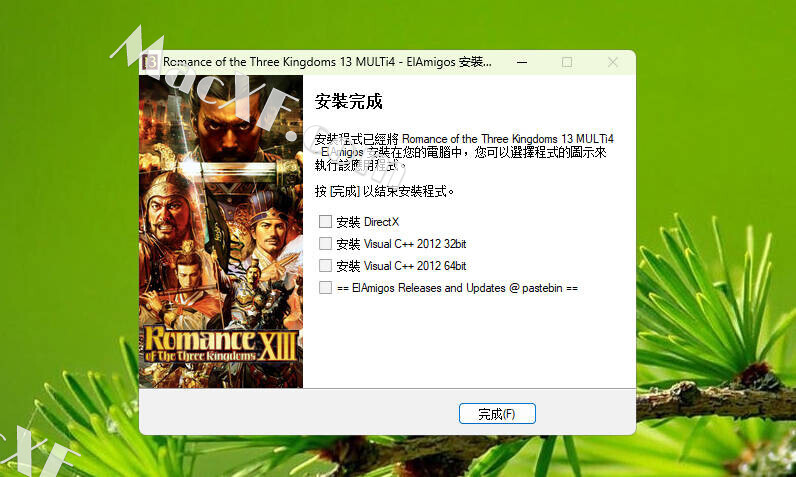The height and width of the screenshot is (477, 796).
Task: Check the Visual C++ 2012 64bit box
Action: 325,265
